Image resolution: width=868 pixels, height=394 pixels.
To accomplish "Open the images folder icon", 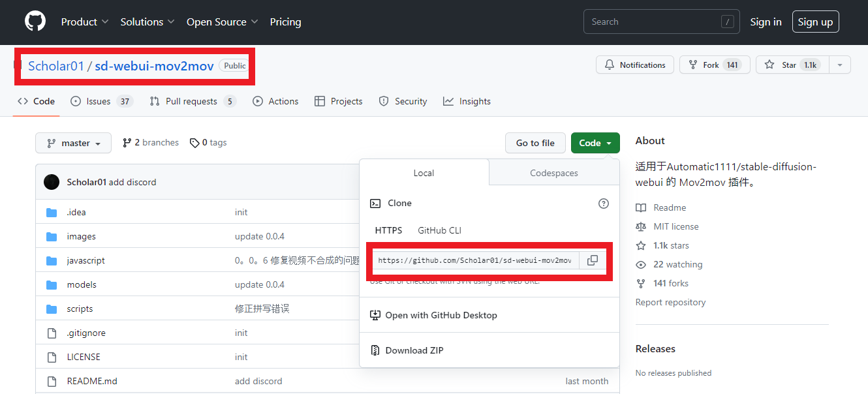I will point(52,236).
